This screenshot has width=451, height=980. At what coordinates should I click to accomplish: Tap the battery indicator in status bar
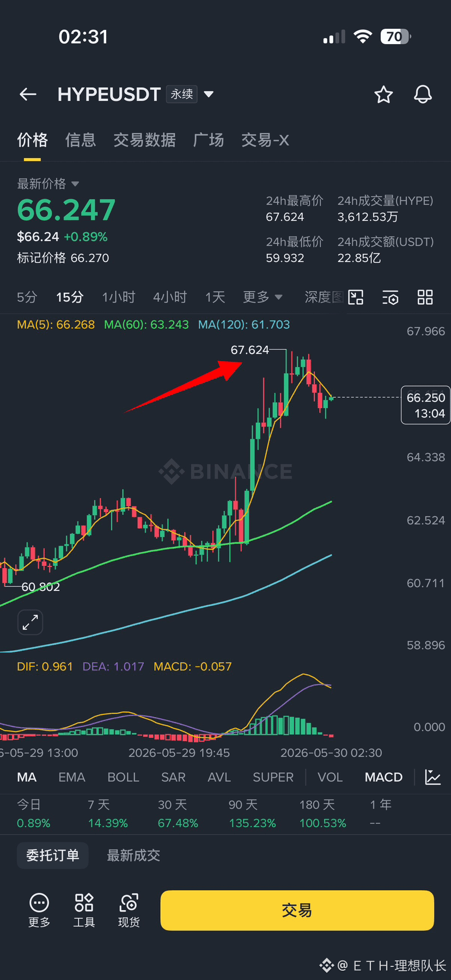pyautogui.click(x=396, y=37)
